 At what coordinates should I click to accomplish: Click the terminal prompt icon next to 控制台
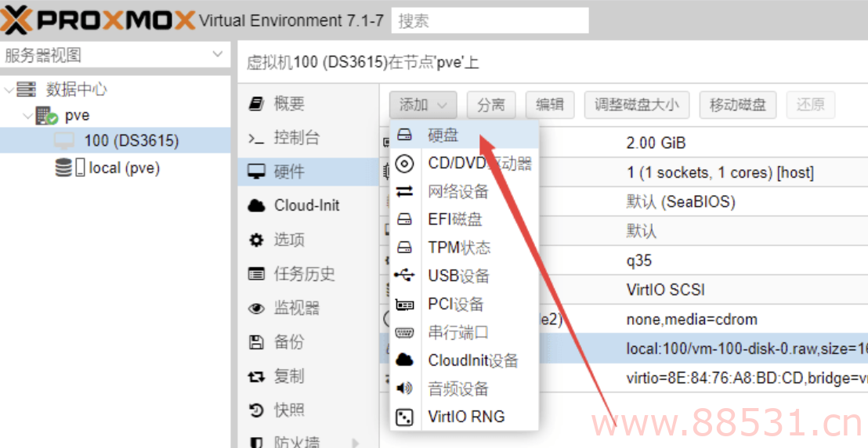(x=255, y=138)
